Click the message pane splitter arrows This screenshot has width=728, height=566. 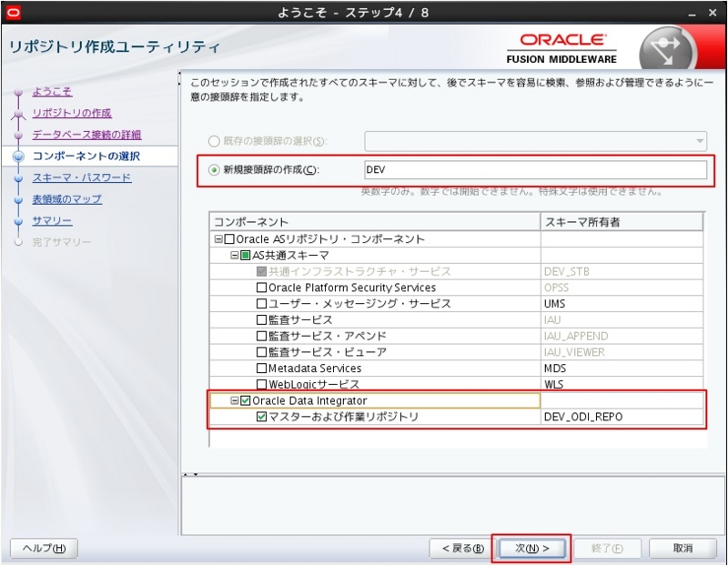(190, 474)
